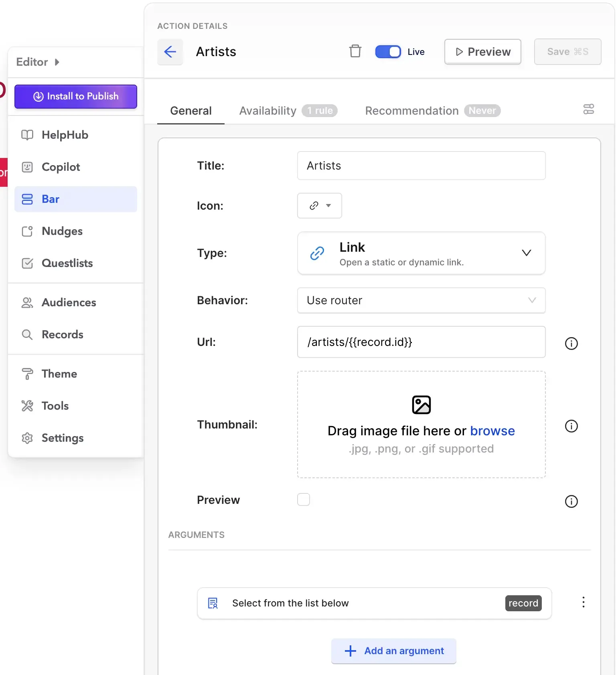
Task: Check the Preview checkbox
Action: point(304,499)
